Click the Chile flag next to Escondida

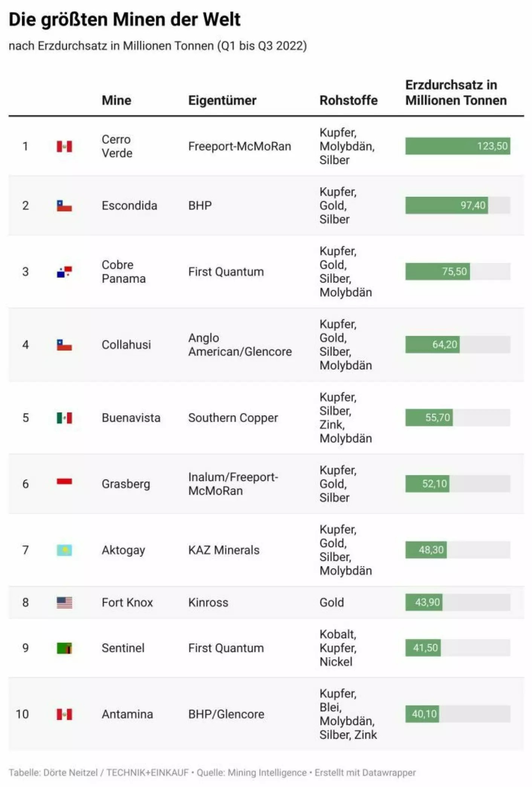click(x=64, y=206)
